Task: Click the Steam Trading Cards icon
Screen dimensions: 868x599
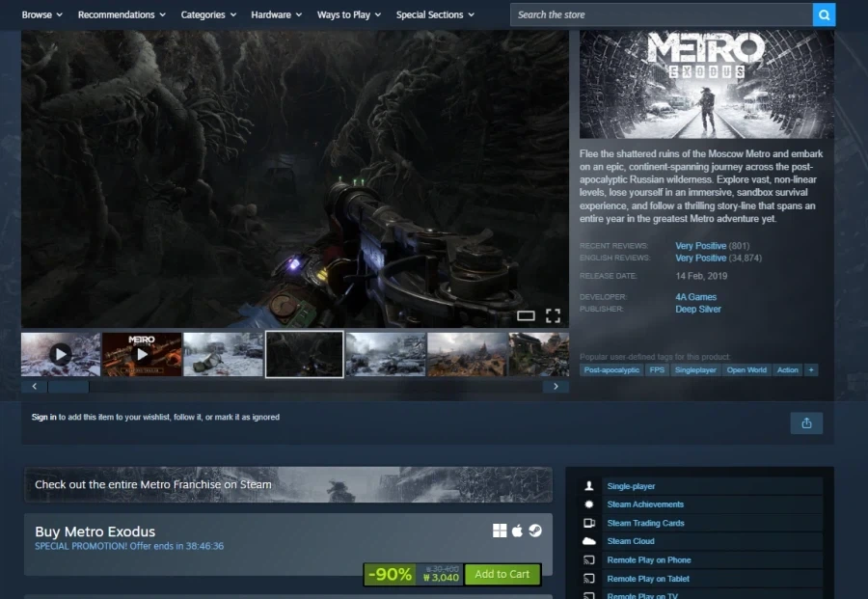Action: pos(589,523)
